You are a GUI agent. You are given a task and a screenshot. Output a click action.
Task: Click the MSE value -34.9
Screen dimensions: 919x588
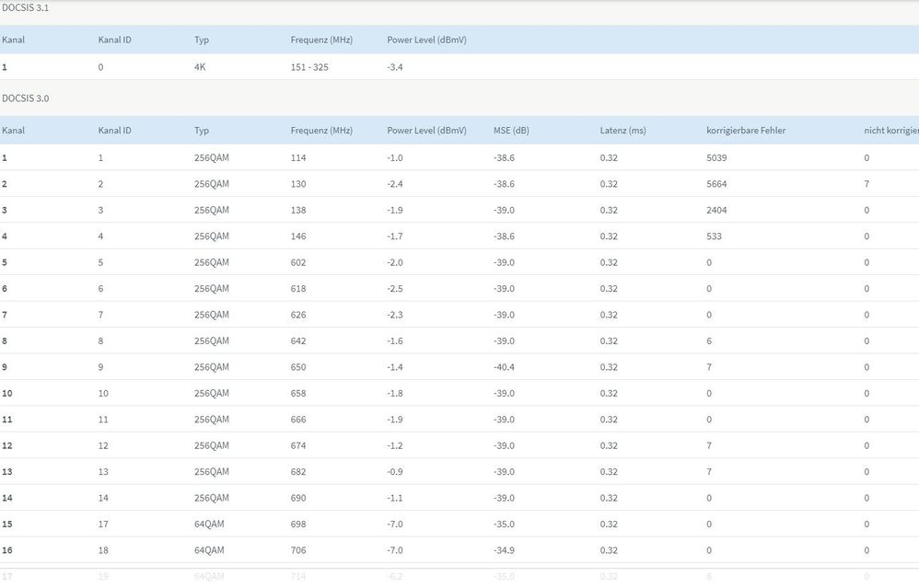coord(504,550)
